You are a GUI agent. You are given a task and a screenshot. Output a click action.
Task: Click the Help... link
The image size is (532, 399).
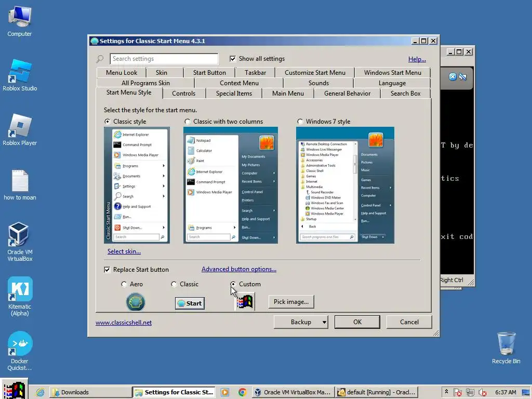[417, 59]
